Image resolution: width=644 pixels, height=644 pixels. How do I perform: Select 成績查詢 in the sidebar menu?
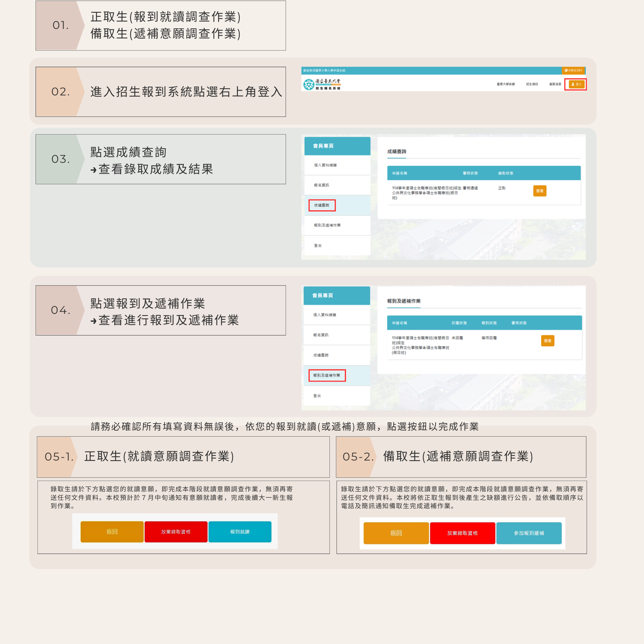[321, 205]
